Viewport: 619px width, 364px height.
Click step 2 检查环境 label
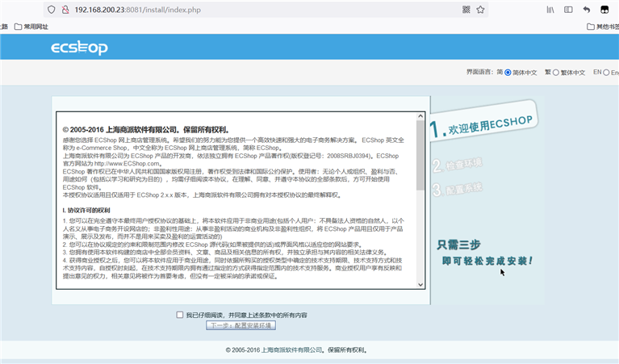[457, 164]
